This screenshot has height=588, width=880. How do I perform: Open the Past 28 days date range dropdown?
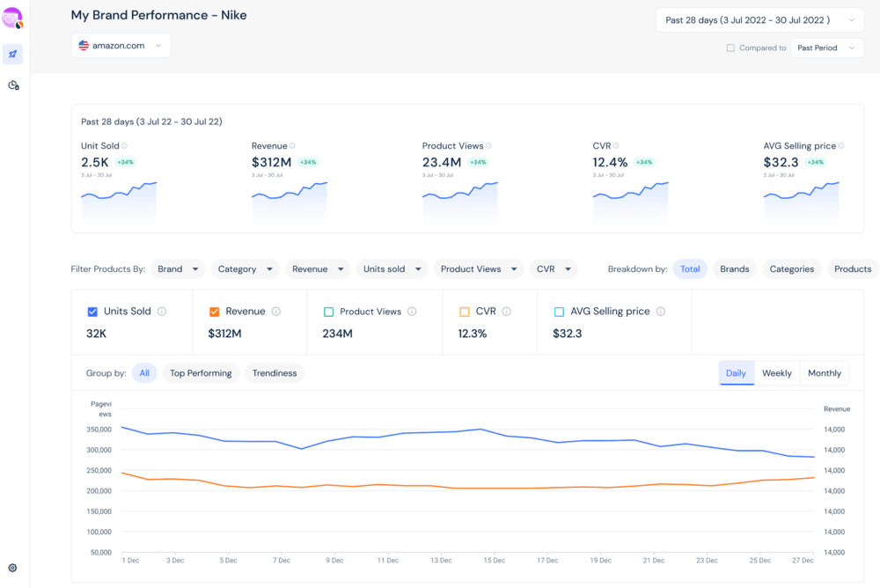760,20
